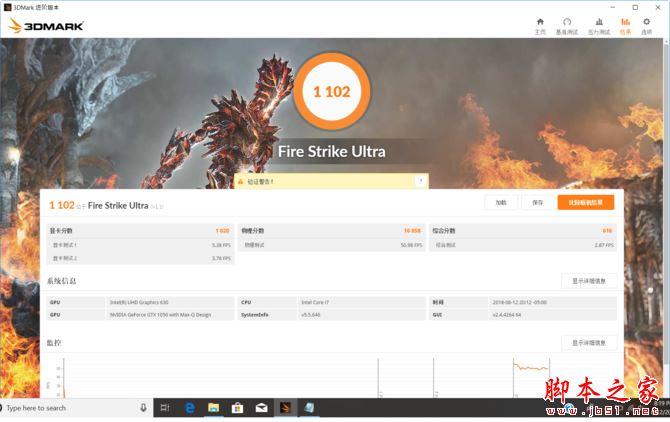Open the 压力测试 stress test section
Image resolution: width=670 pixels, height=422 pixels.
[x=599, y=26]
